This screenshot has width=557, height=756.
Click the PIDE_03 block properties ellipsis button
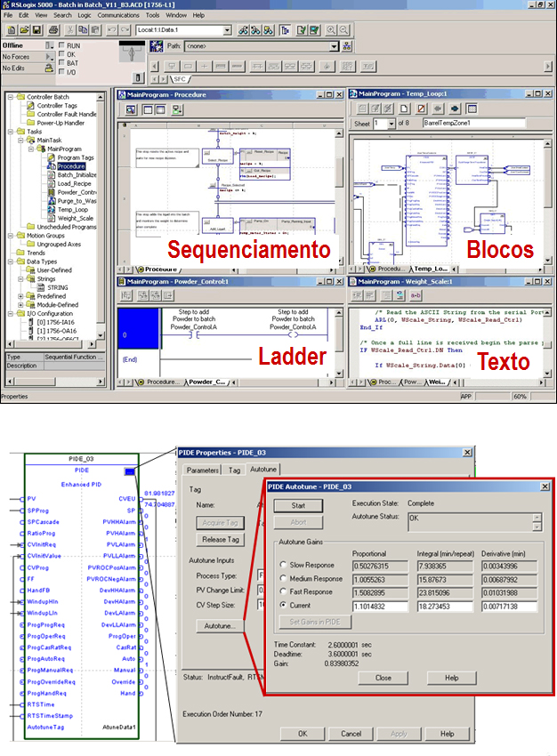pyautogui.click(x=130, y=471)
